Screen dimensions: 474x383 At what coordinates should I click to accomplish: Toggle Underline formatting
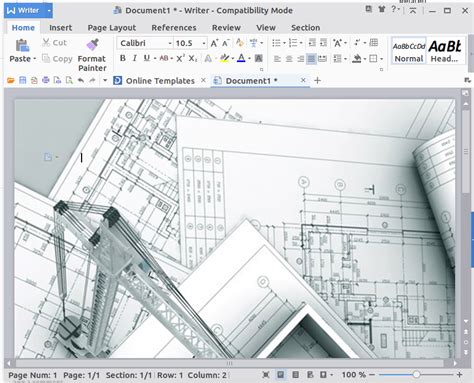click(x=146, y=58)
